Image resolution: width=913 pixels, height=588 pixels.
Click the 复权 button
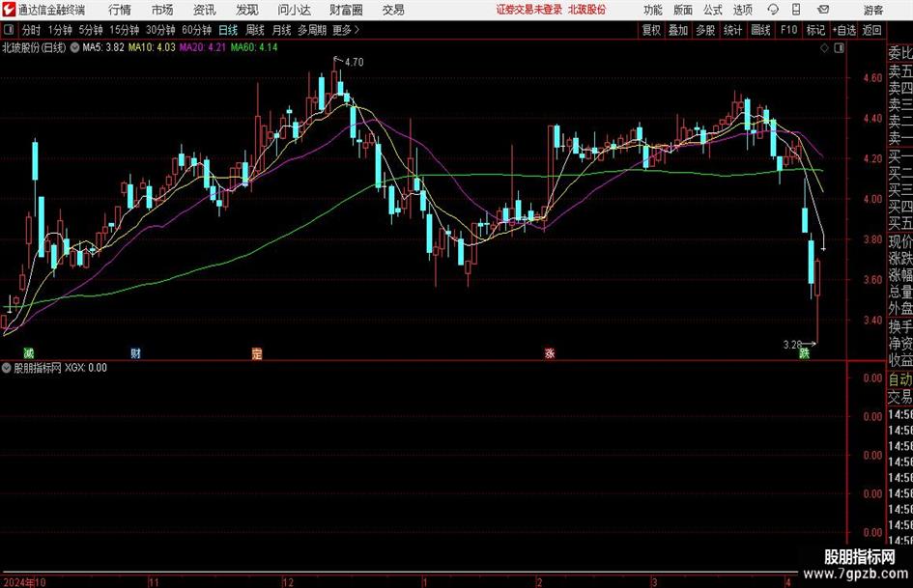click(651, 30)
